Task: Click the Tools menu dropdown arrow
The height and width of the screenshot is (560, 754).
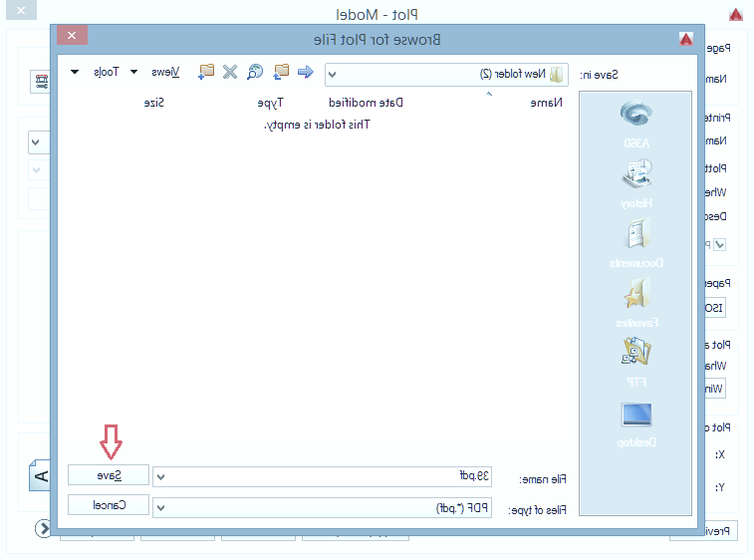Action: (75, 72)
